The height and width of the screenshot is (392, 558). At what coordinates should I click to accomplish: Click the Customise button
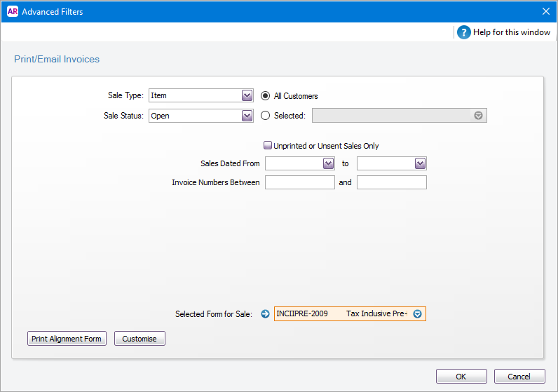pyautogui.click(x=139, y=339)
